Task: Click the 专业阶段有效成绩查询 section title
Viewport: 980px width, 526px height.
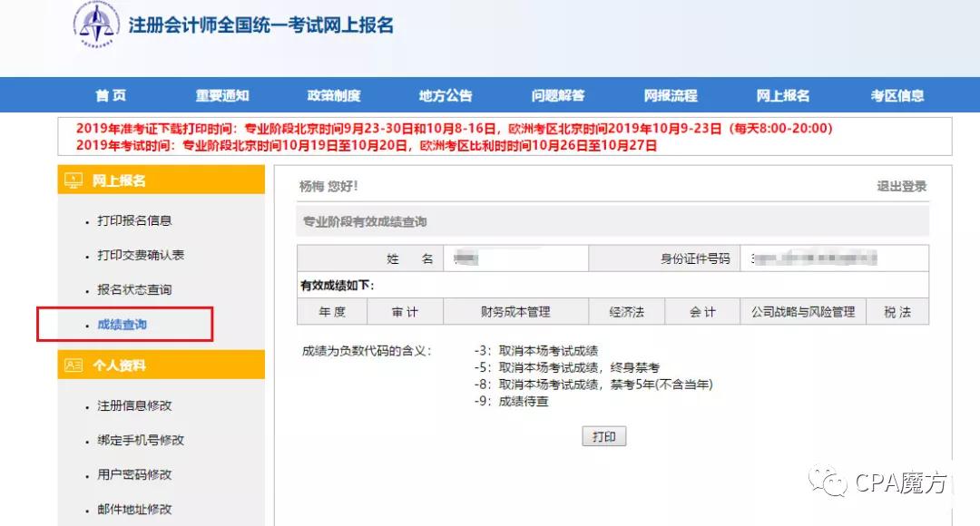Action: point(365,222)
